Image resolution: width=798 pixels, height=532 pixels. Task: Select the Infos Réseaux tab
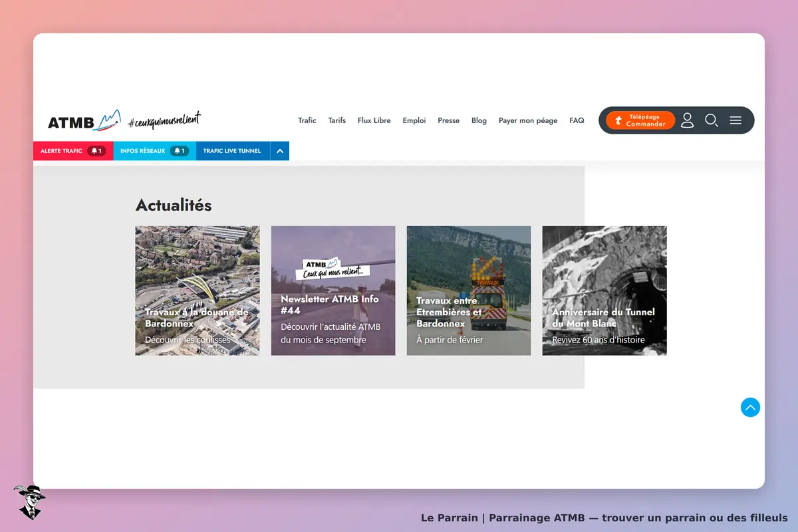155,151
